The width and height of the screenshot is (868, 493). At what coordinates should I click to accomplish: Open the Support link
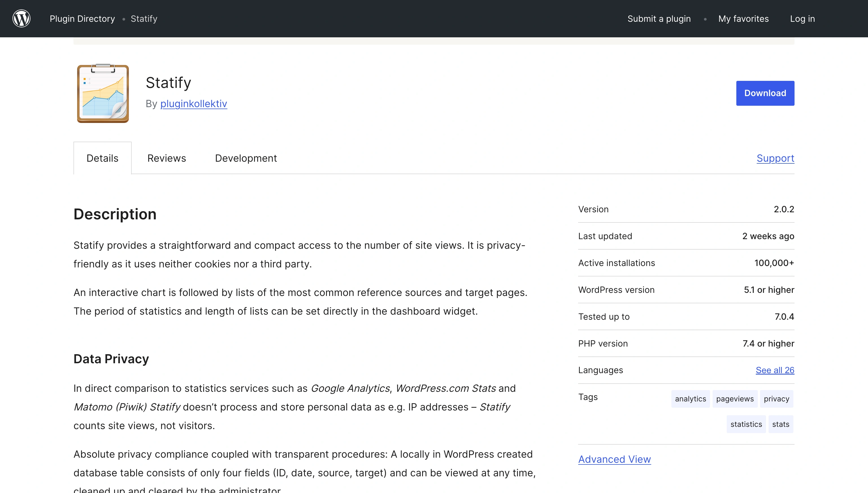click(775, 158)
